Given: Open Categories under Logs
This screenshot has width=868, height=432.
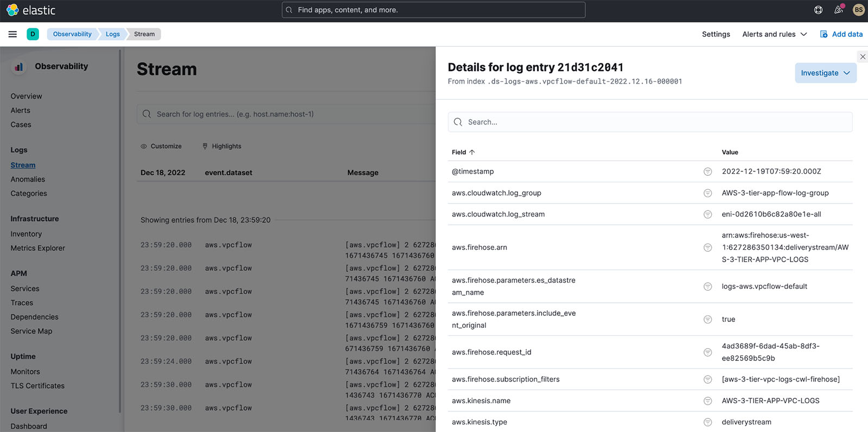Looking at the screenshot, I should coord(29,193).
